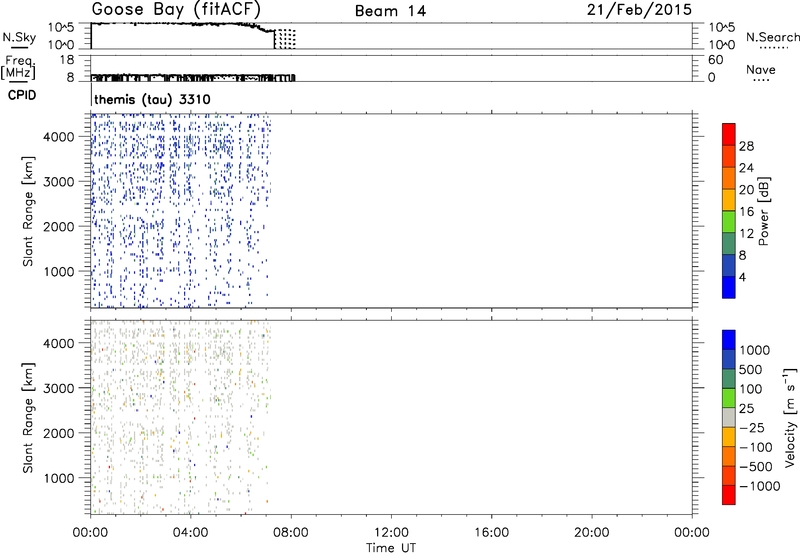The height and width of the screenshot is (554, 800).
Task: Click the '-500' Velocity colorbar tick
Action: pos(756,467)
